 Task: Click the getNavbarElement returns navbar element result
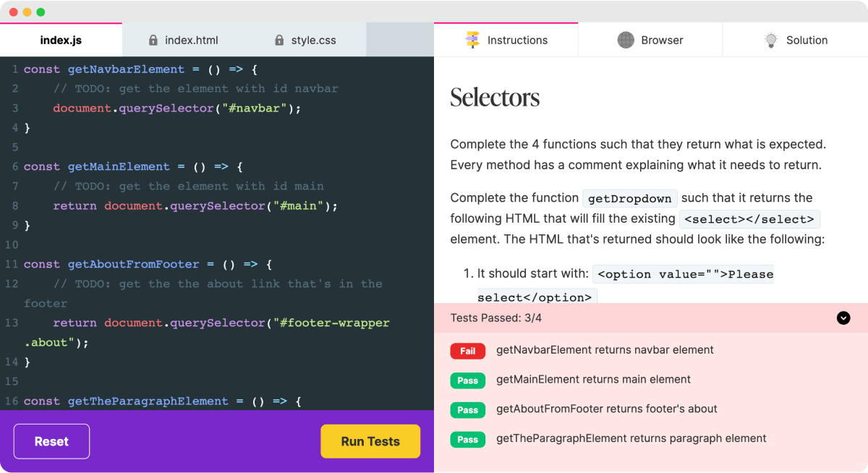point(605,350)
